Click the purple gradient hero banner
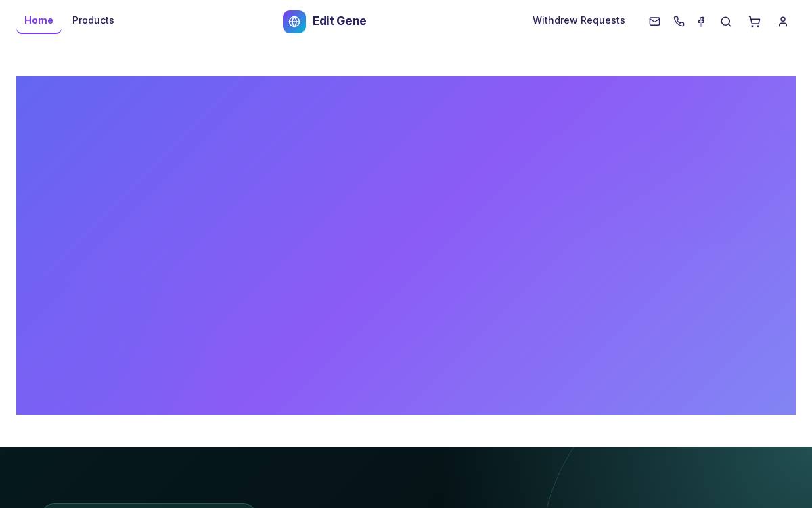Screen dimensions: 812x508 406,245
